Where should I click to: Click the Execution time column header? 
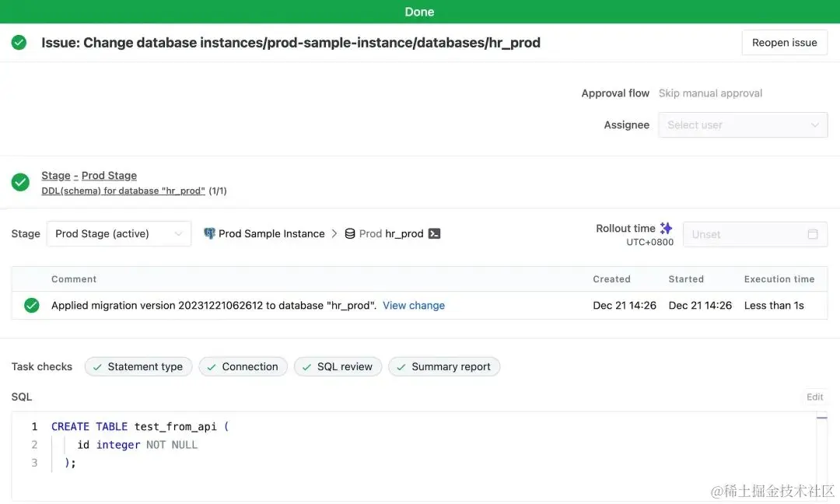(x=779, y=279)
